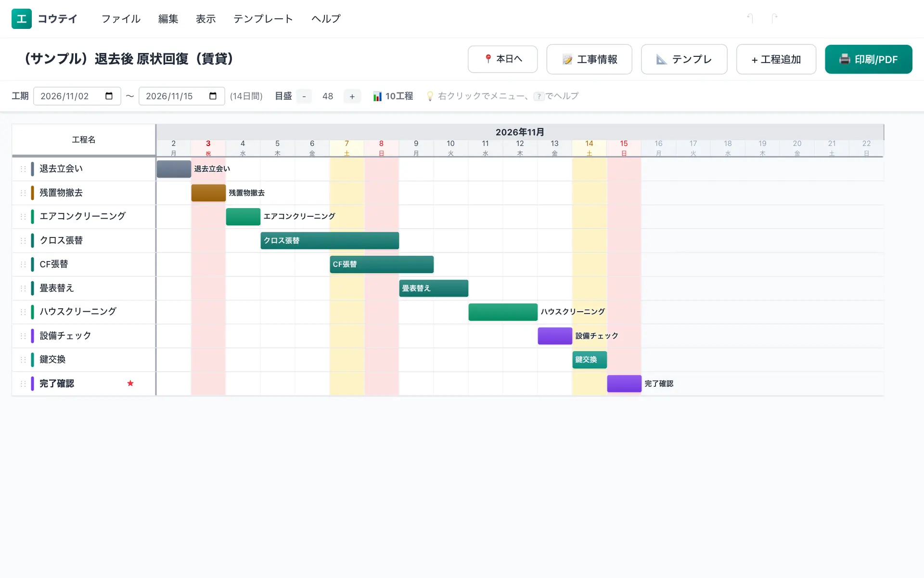
Task: Add a task with ＋工程追加
Action: coord(776,59)
